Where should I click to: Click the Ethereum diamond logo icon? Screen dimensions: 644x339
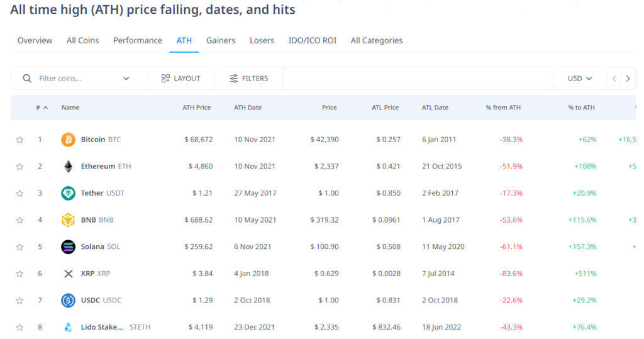point(68,167)
